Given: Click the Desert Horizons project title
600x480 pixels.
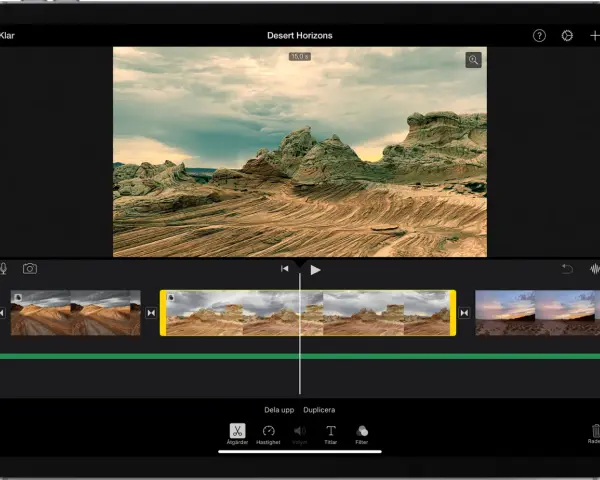Looking at the screenshot, I should pyautogui.click(x=300, y=36).
